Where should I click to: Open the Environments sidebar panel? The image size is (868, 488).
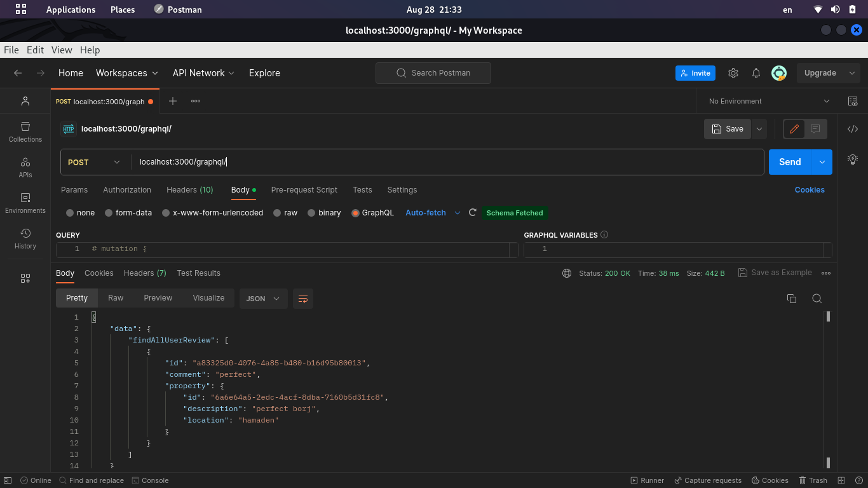click(x=25, y=203)
